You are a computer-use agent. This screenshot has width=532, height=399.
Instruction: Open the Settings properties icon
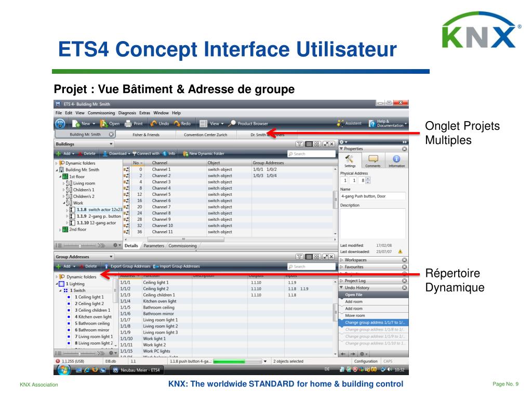[x=350, y=161]
